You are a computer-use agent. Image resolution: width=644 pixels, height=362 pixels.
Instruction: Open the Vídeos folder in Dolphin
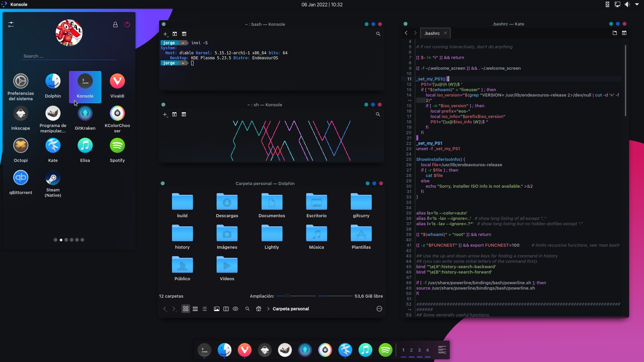coord(227,268)
